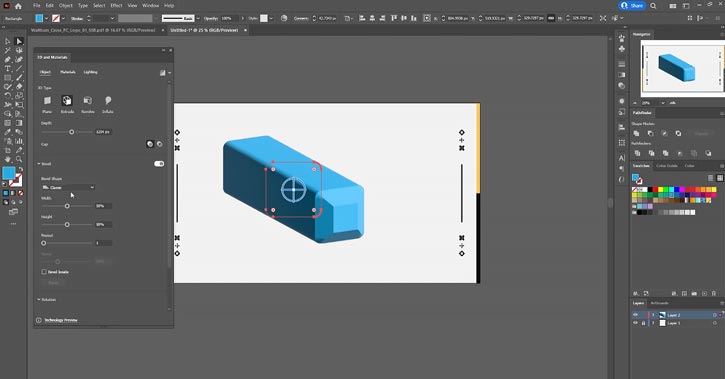Select the Zoom magnifier tool
The image size is (725, 379).
point(19,159)
